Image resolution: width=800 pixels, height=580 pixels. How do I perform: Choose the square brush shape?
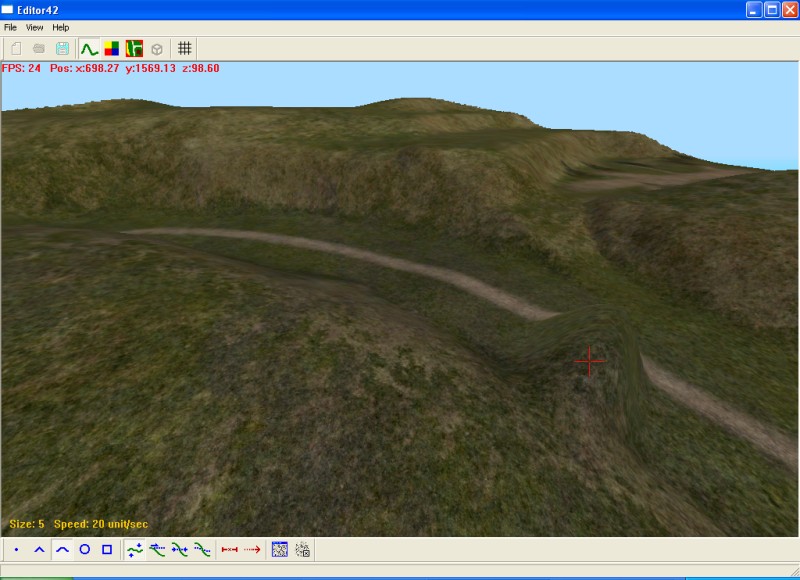pos(107,549)
